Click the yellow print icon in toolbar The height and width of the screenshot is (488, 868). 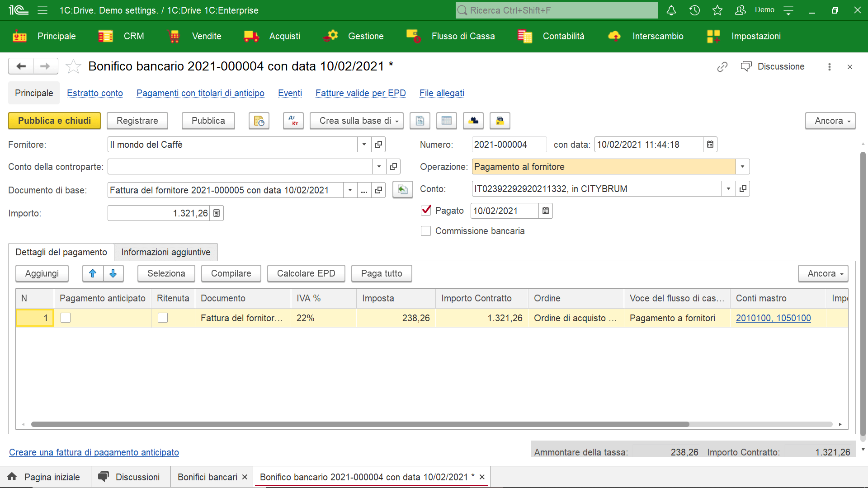point(500,121)
